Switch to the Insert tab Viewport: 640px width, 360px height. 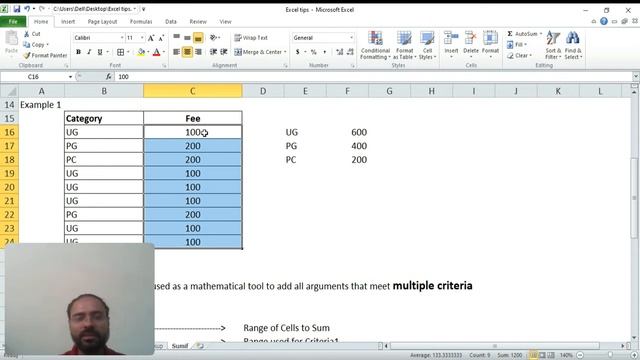pos(68,22)
